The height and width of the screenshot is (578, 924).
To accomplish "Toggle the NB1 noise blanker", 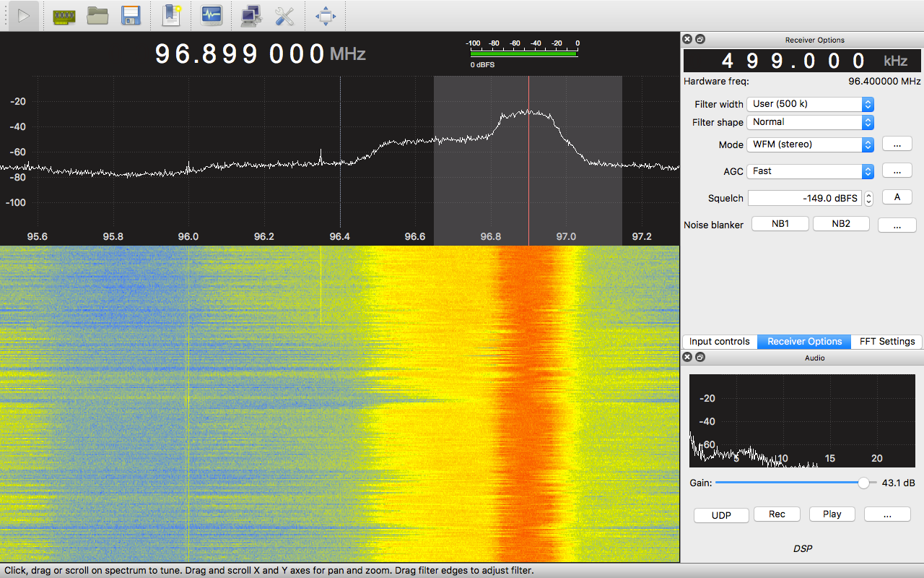I will coord(780,224).
